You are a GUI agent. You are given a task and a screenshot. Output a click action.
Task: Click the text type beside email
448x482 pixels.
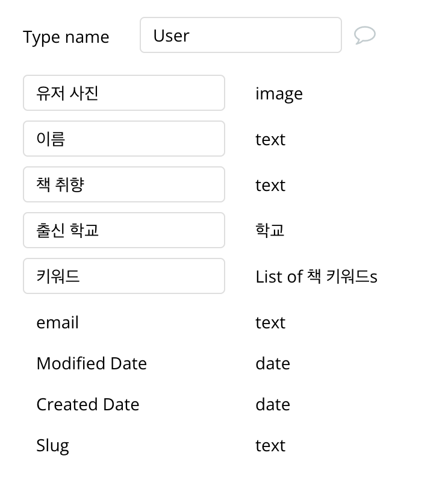coord(270,323)
